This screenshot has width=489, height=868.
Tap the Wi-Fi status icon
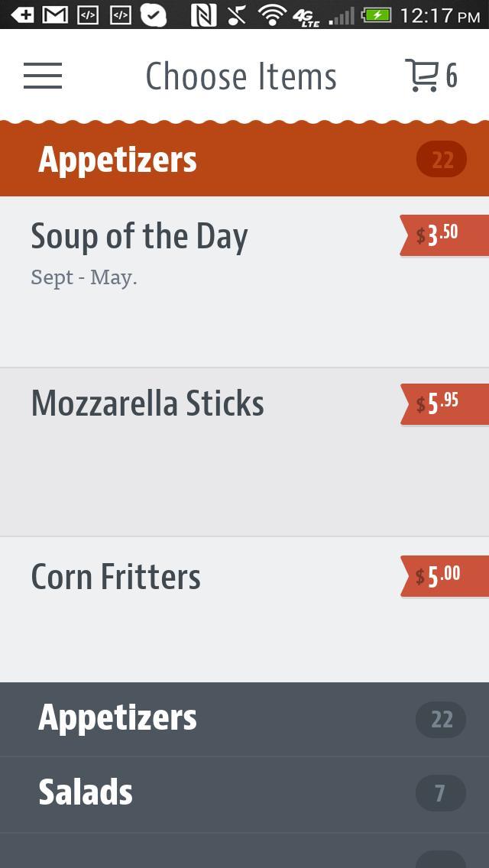point(271,15)
